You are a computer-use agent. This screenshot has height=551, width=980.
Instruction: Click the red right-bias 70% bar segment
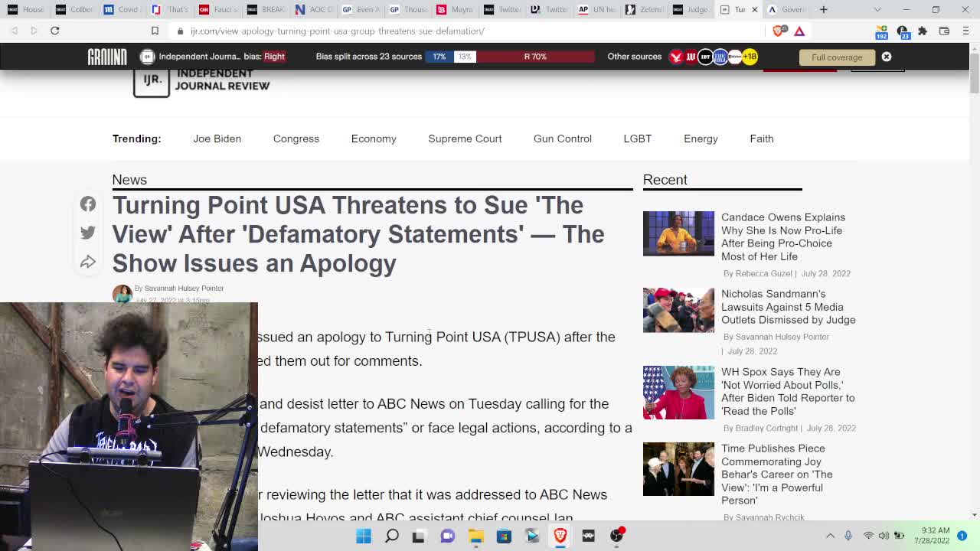pyautogui.click(x=535, y=57)
